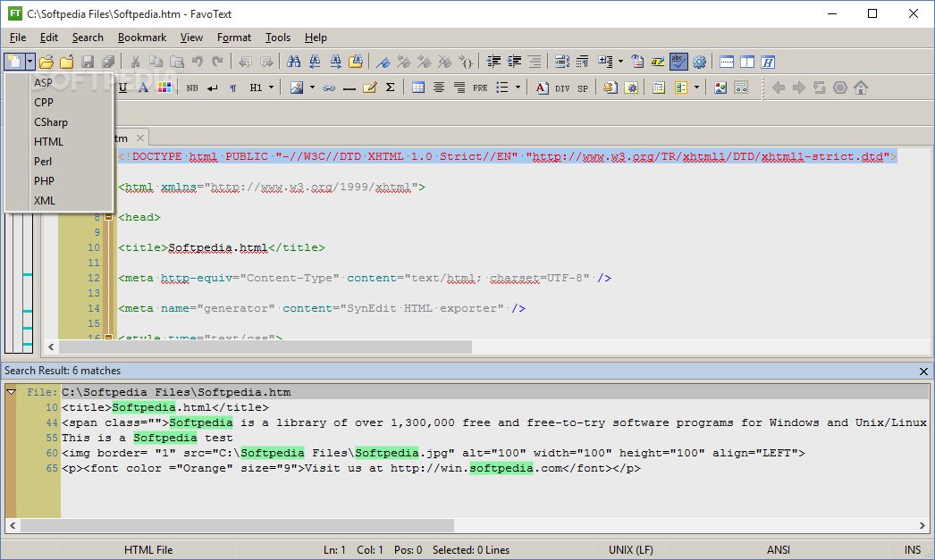Click the Increase Indent icon
Viewport: 935px width, 560px height.
pyautogui.click(x=514, y=62)
